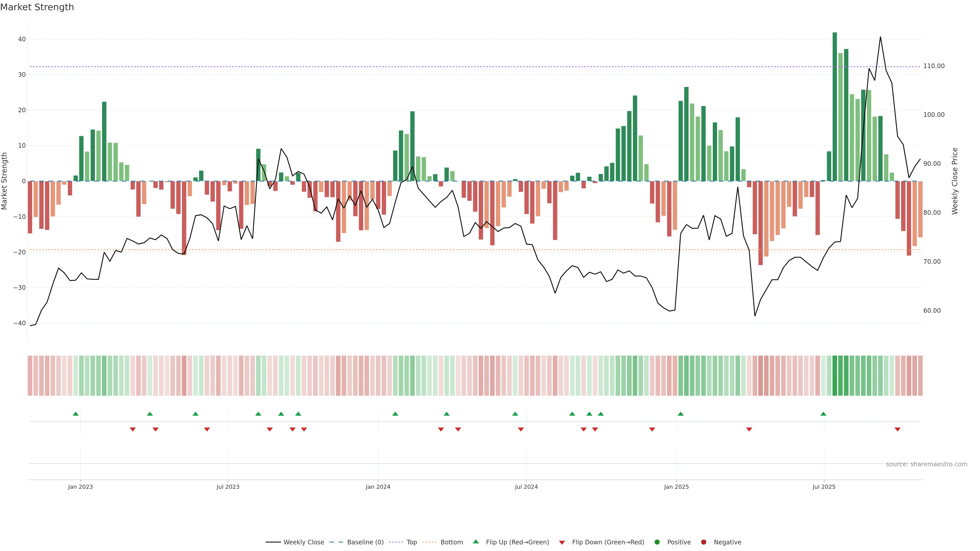Click the last red flip-down triangle marker

click(898, 429)
